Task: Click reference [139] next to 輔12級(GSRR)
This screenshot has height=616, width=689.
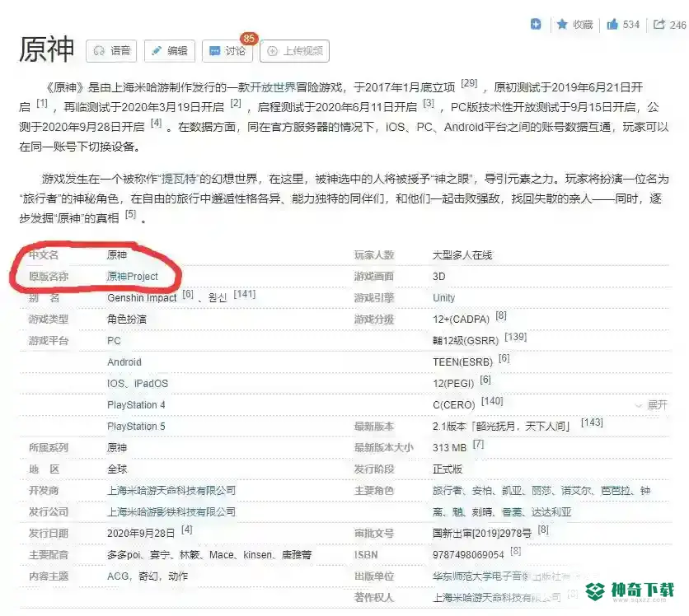Action: [515, 337]
